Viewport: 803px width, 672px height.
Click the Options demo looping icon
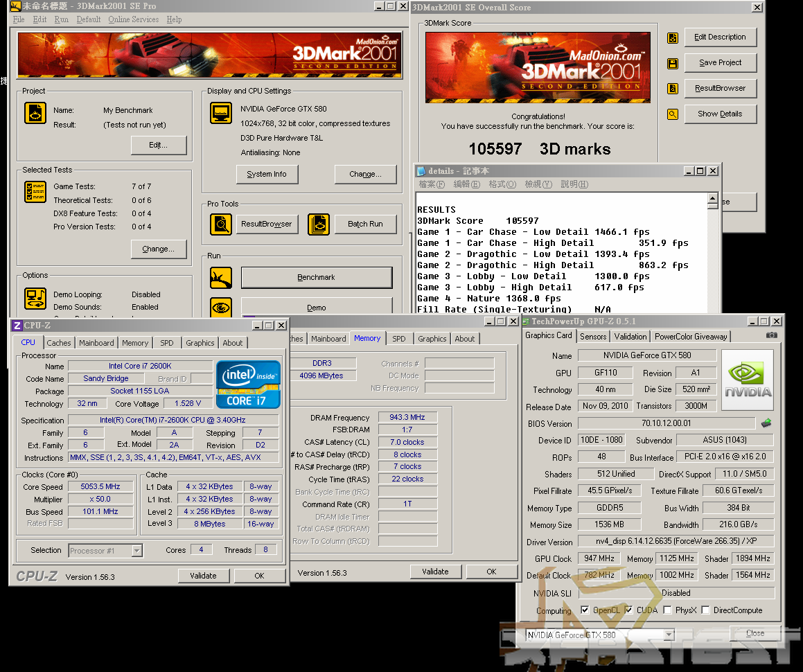[x=35, y=299]
